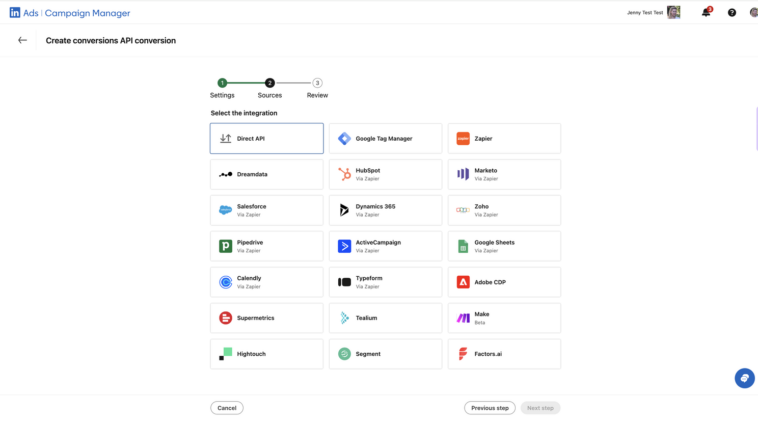
Task: Open the help question mark icon
Action: click(731, 13)
